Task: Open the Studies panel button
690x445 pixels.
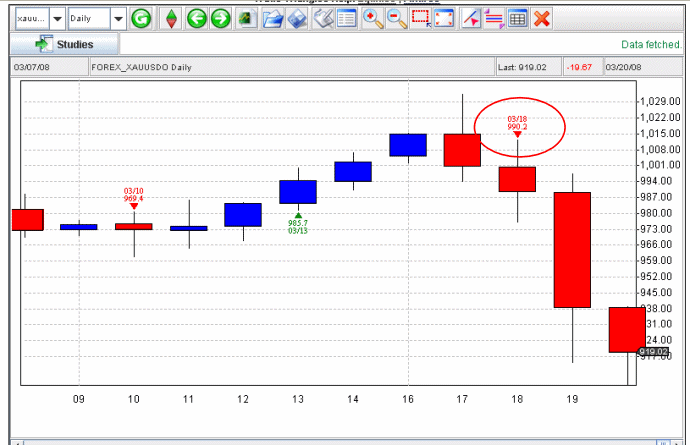Action: pyautogui.click(x=64, y=44)
